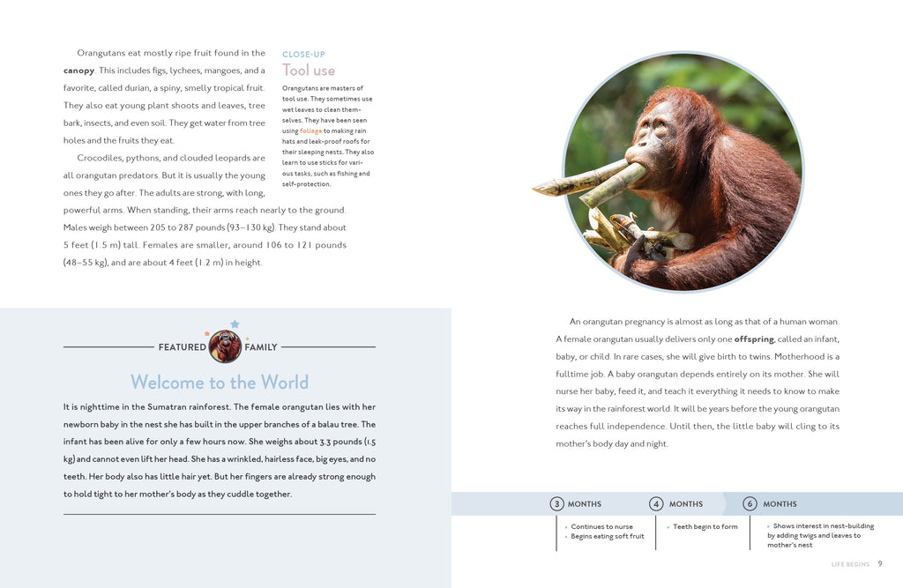Click the circled number 3 months marker
The height and width of the screenshot is (588, 903).
556,504
